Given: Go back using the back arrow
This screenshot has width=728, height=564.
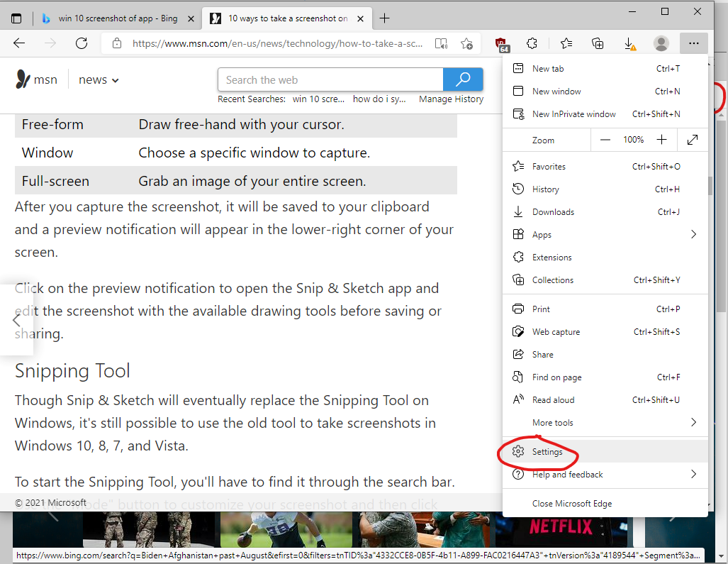Looking at the screenshot, I should (19, 43).
